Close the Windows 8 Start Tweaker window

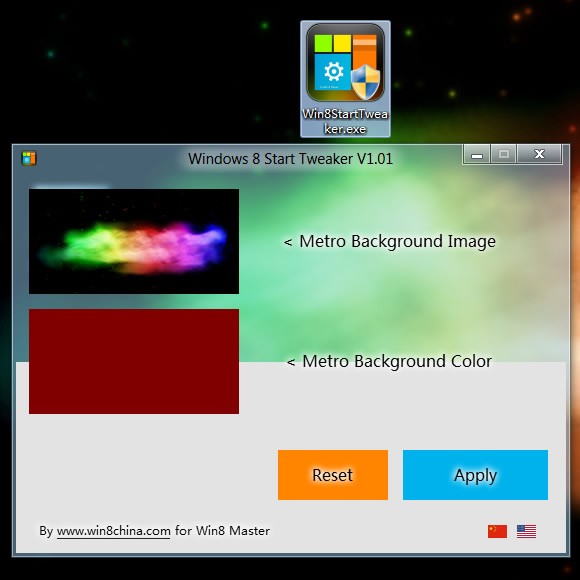539,154
